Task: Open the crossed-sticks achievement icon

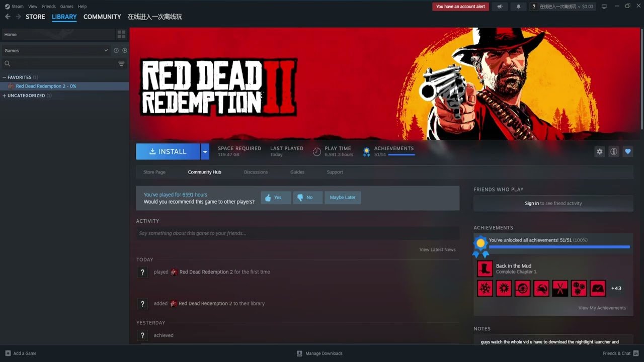Action: pos(560,288)
